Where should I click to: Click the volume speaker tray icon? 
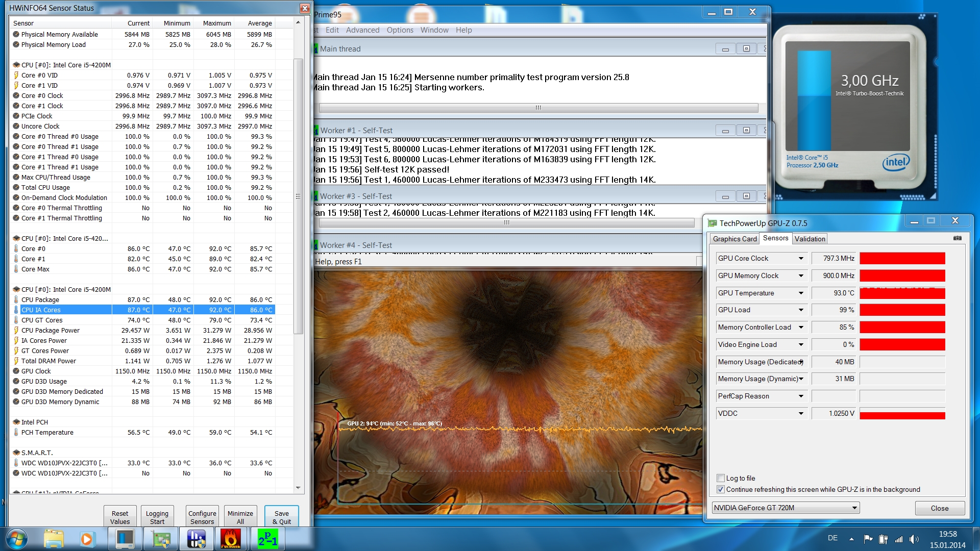[914, 539]
